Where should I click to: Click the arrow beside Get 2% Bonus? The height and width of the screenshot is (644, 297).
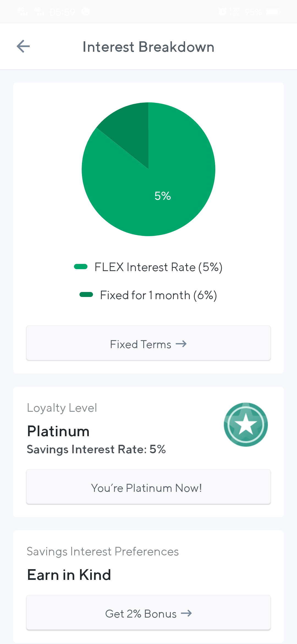[x=186, y=613]
